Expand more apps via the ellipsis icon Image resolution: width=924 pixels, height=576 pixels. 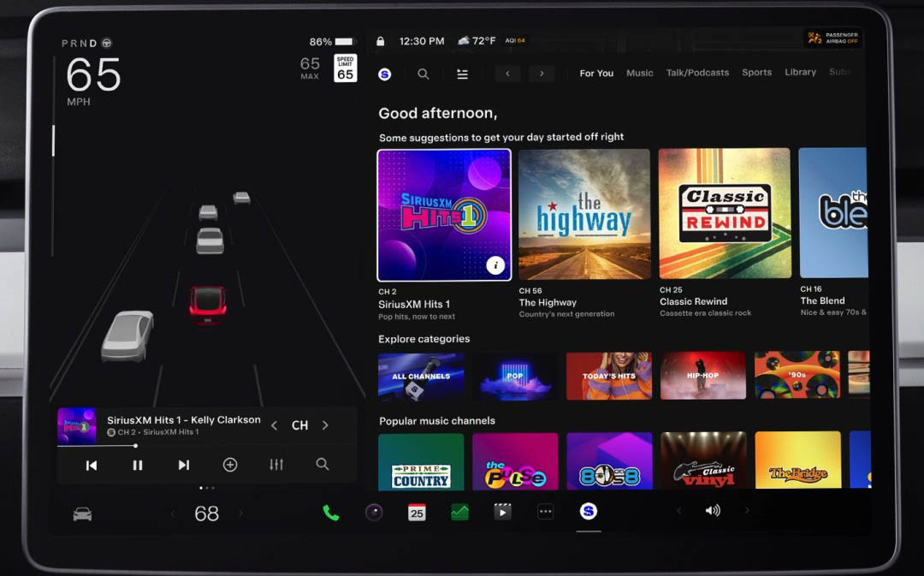(x=545, y=511)
